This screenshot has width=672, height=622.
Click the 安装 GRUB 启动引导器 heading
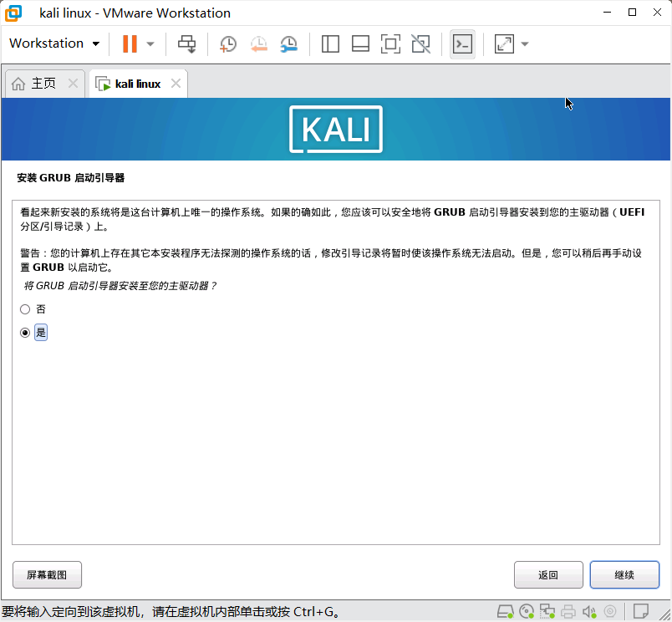(71, 177)
